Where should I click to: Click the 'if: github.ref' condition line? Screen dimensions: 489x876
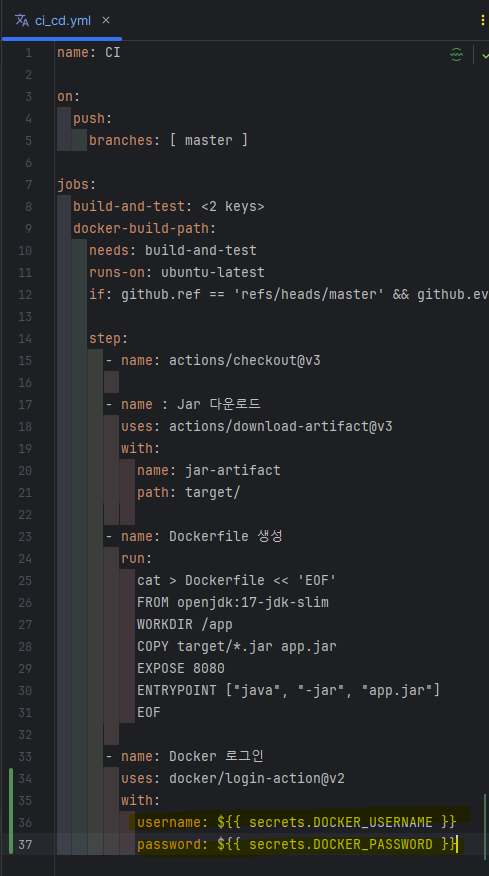289,294
